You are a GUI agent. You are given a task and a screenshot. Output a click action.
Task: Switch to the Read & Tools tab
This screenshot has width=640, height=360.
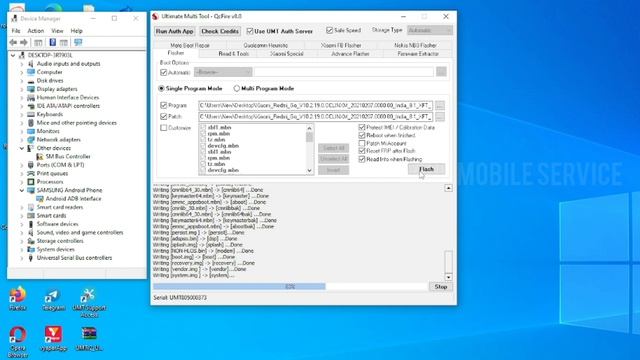click(233, 53)
